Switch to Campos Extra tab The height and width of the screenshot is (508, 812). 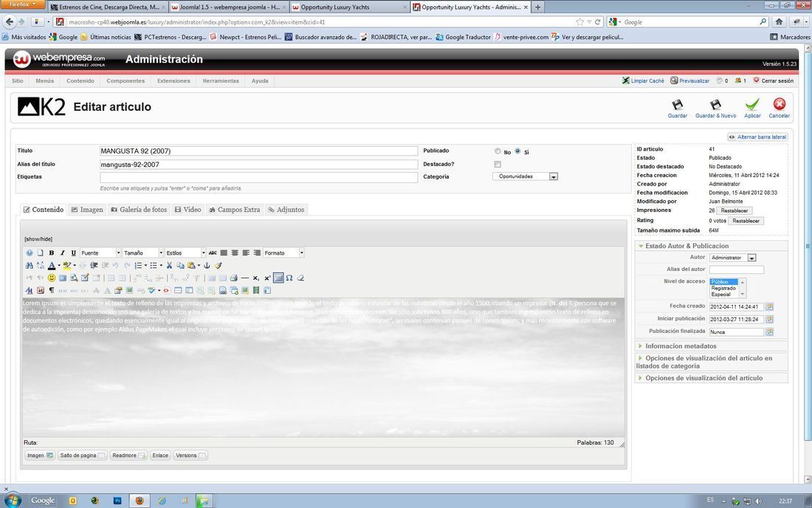234,210
